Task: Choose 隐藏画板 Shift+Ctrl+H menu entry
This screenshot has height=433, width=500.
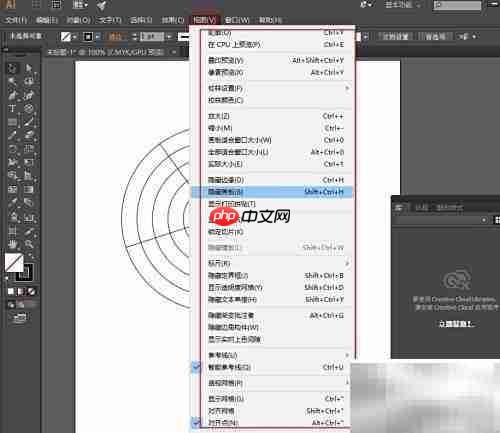Action: point(272,192)
